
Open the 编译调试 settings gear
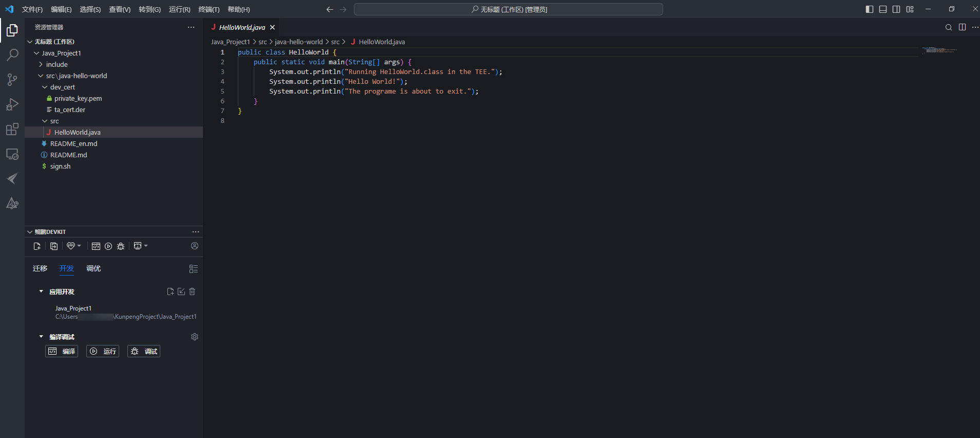195,337
